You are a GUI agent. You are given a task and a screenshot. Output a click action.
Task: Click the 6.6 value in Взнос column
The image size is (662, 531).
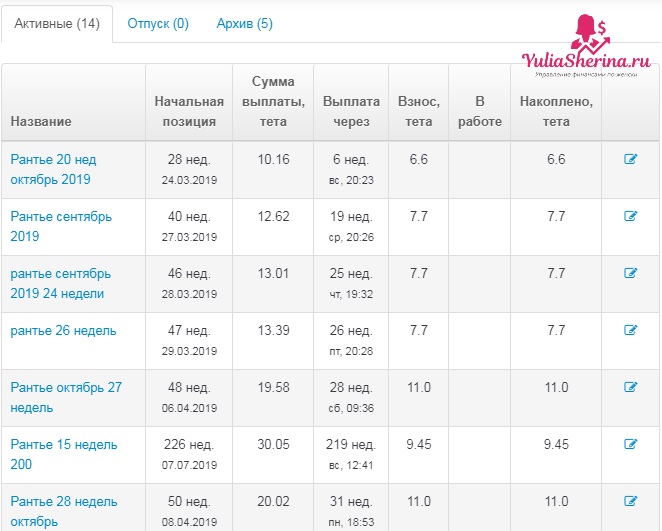[x=419, y=160]
